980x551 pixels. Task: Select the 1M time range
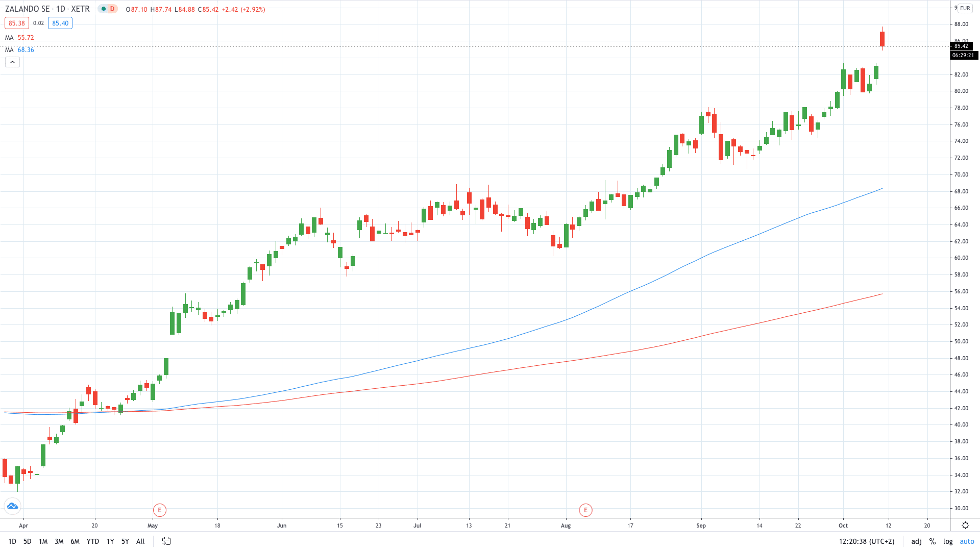tap(43, 541)
